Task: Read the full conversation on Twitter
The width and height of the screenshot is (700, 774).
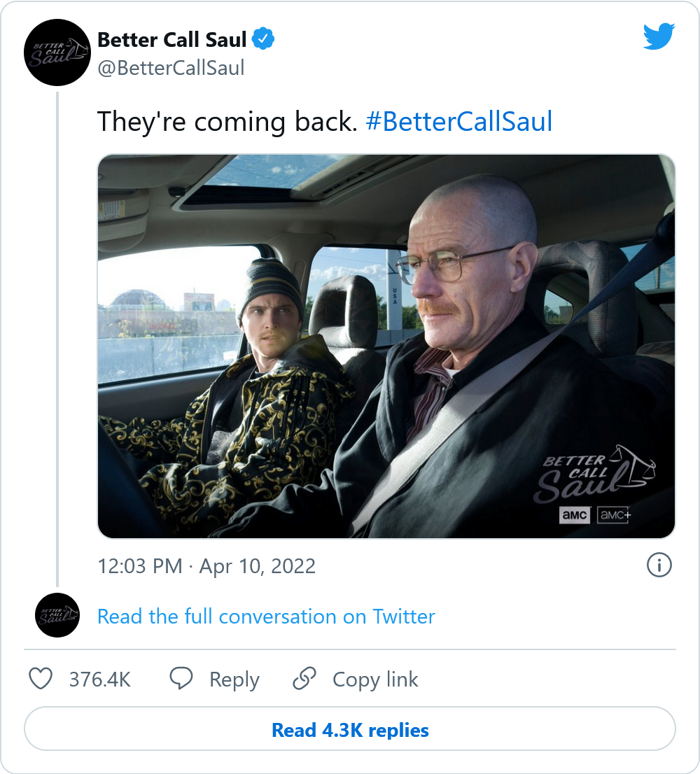Action: [x=266, y=617]
